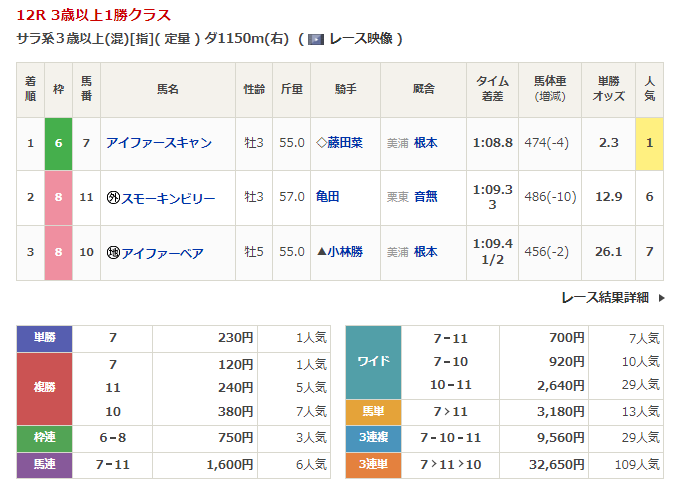Viewport: 679px width, 486px height.
Task: Select the 複勝 payout label
Action: [x=44, y=388]
